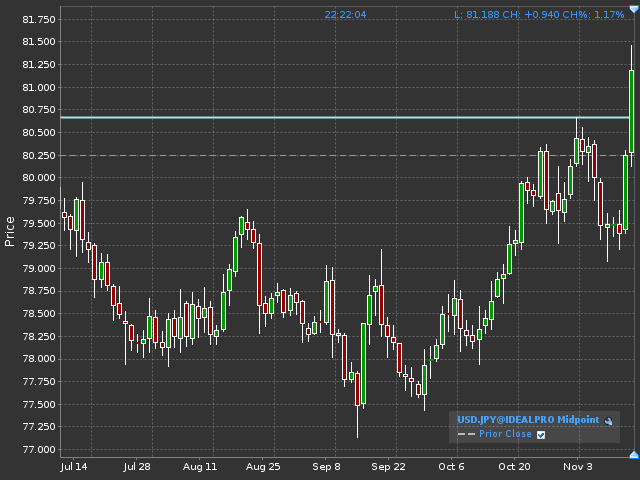This screenshot has height=480, width=640.
Task: Click the Oct 20 date label
Action: pos(514,467)
